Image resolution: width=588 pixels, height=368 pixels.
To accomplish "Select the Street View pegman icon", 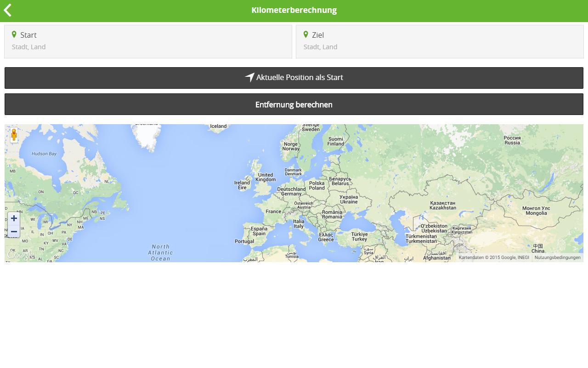I will pyautogui.click(x=14, y=135).
